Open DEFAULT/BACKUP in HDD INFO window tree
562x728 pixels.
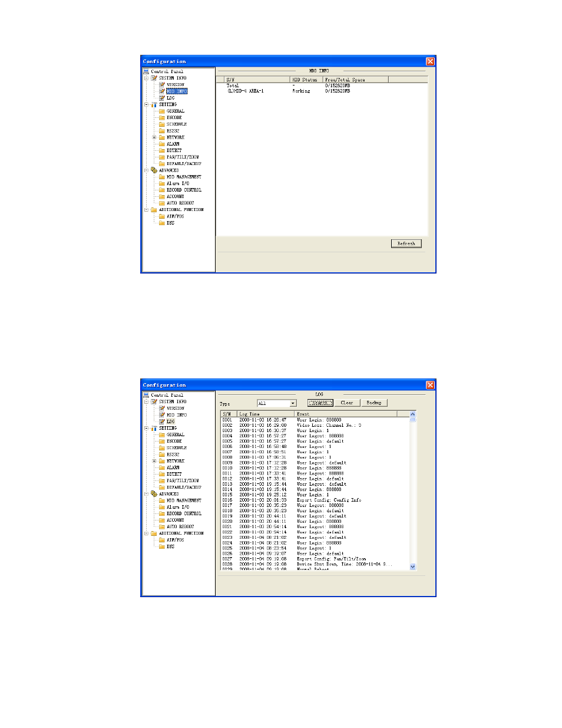(x=184, y=164)
